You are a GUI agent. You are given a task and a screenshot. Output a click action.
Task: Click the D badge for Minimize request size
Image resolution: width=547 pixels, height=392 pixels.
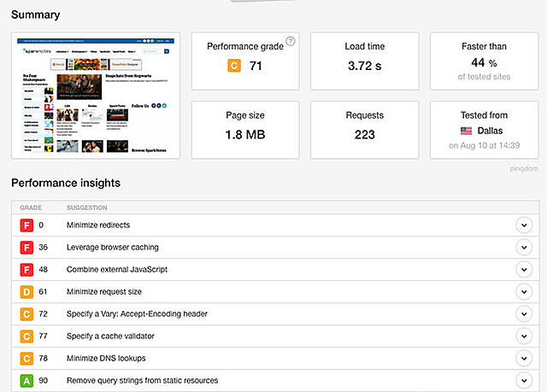coord(26,292)
